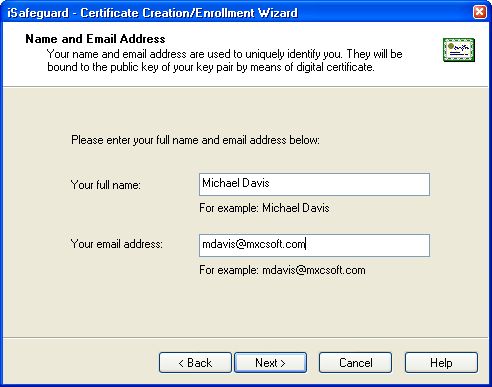Click 'Please enter your full name' instruction
This screenshot has width=492, height=387.
click(195, 140)
